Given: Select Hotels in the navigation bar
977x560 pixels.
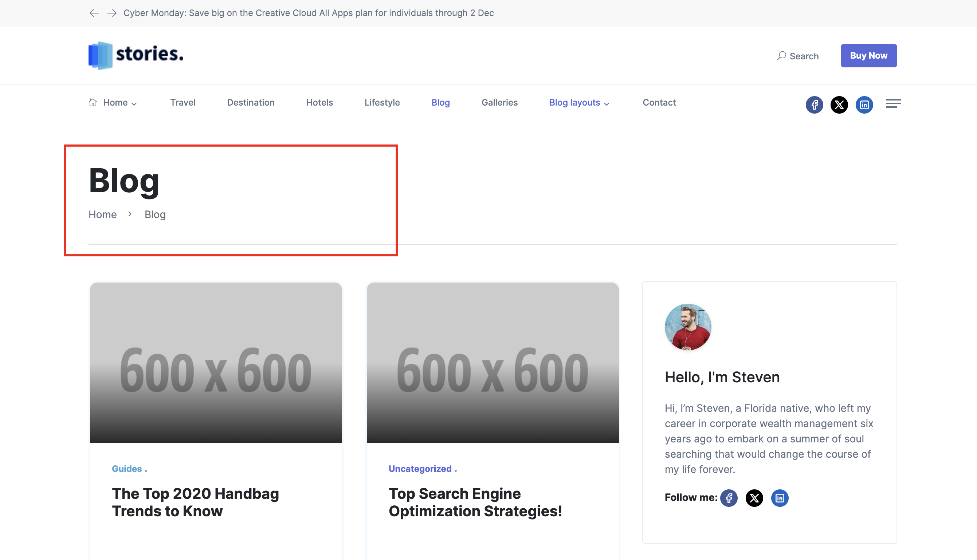Looking at the screenshot, I should [319, 103].
